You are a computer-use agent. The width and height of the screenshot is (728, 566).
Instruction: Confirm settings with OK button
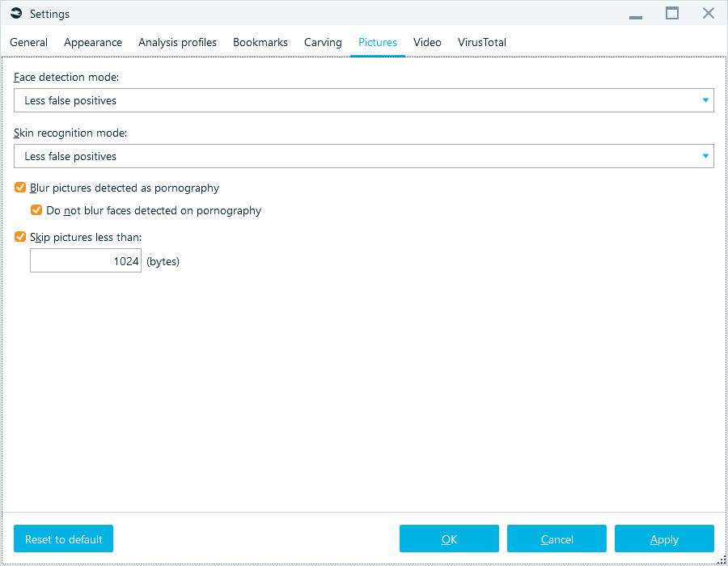click(449, 539)
